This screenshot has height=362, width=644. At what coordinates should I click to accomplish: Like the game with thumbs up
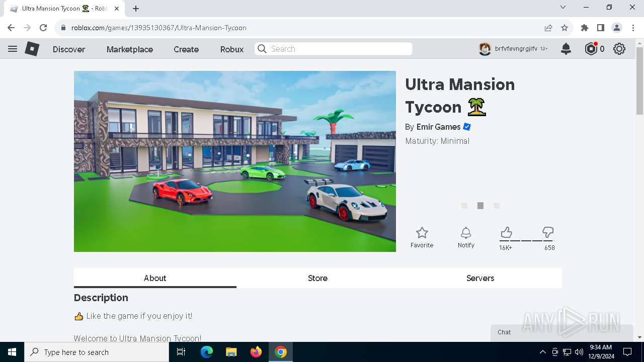(506, 232)
